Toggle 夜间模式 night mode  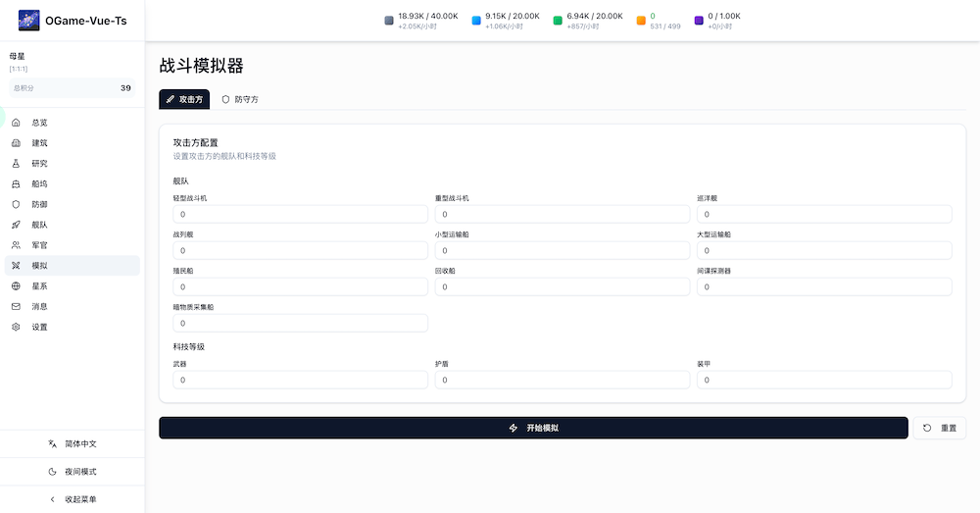(x=73, y=472)
